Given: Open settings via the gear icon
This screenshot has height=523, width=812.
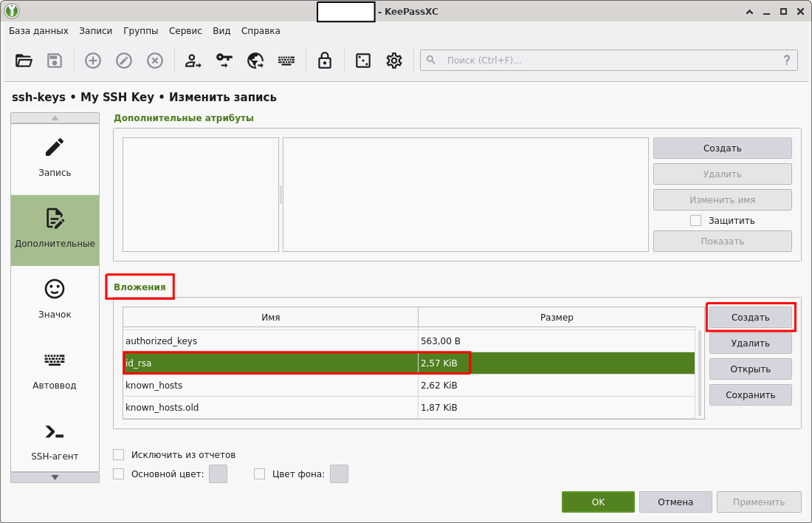Looking at the screenshot, I should tap(394, 61).
